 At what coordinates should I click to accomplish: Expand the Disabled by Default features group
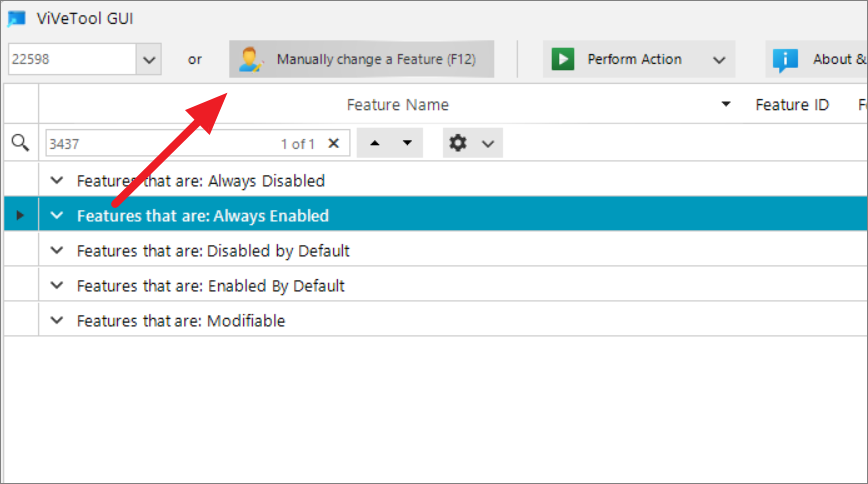[56, 250]
